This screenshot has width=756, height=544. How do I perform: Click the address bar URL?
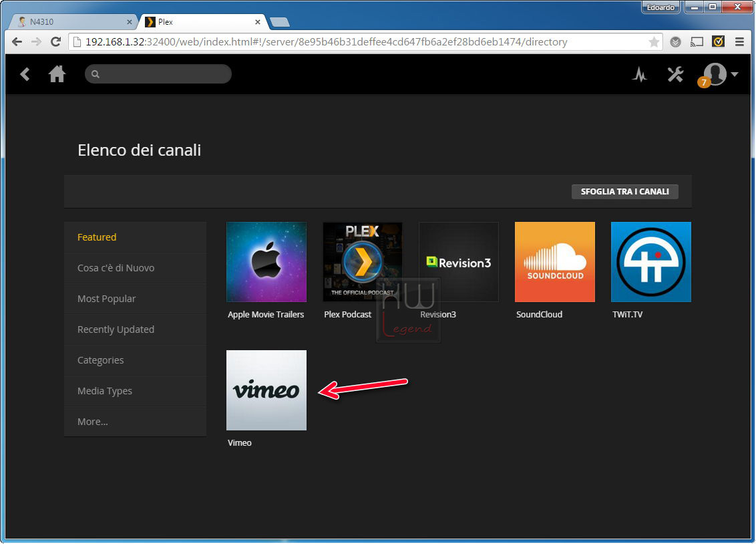tap(326, 42)
